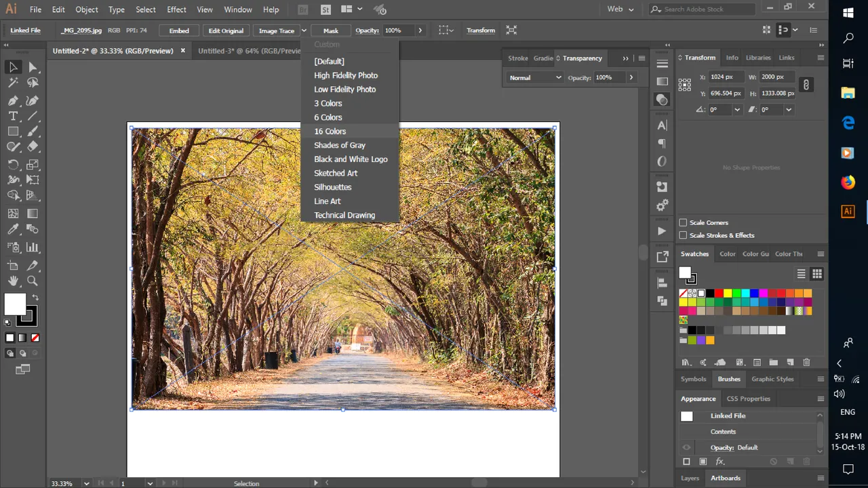Click the Transform link in control bar
The height and width of the screenshot is (488, 868).
click(481, 30)
